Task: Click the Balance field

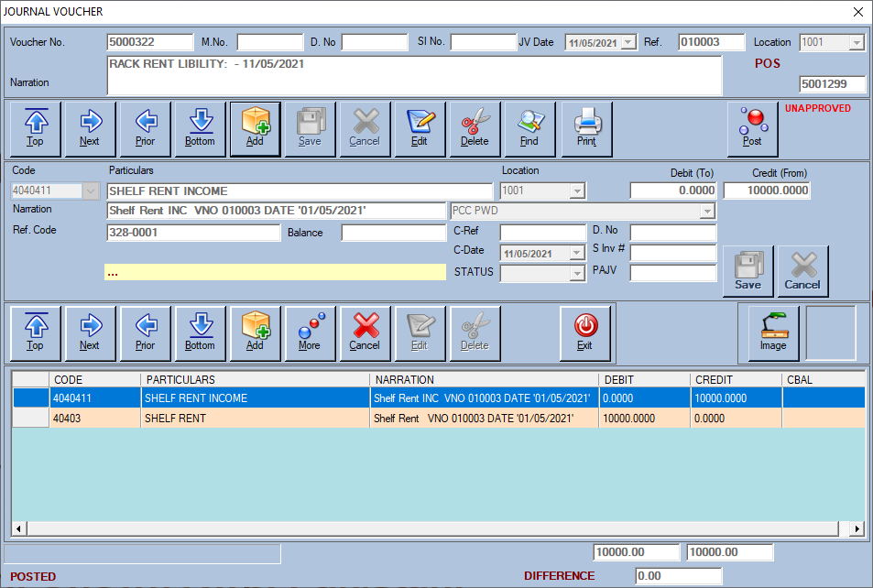Action: [x=394, y=233]
